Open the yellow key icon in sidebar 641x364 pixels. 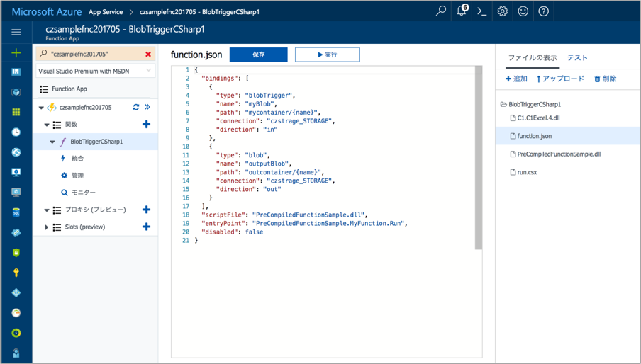click(16, 273)
